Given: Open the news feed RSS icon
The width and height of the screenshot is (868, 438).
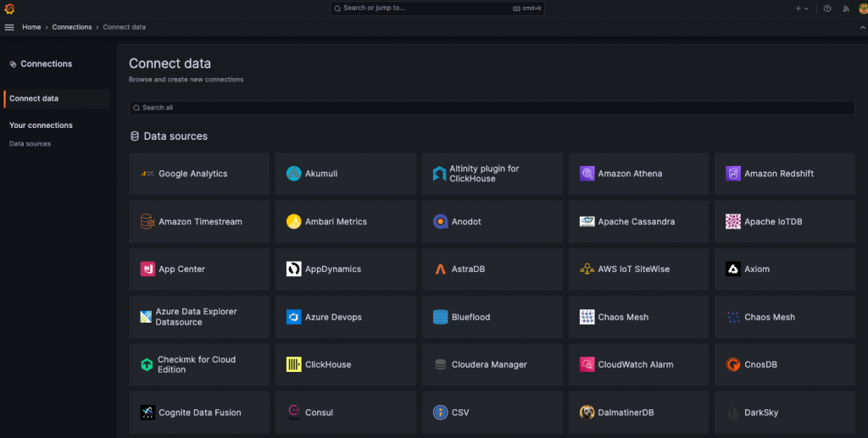Looking at the screenshot, I should [846, 8].
